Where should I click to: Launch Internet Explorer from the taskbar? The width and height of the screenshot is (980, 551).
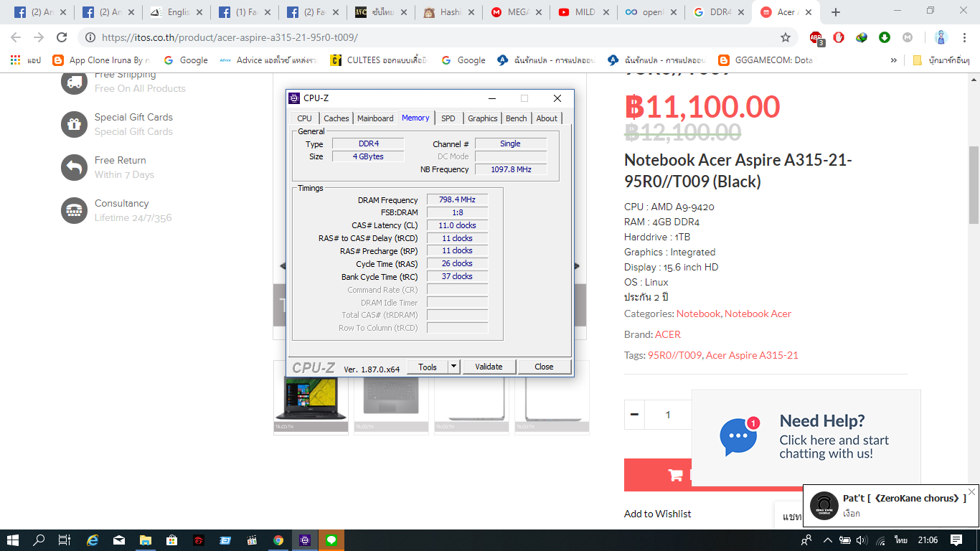point(93,540)
